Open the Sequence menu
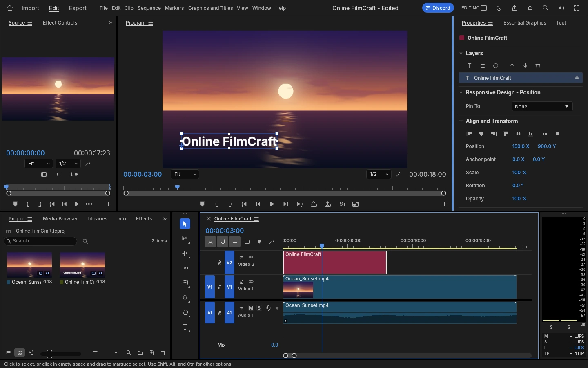Viewport: 588px width, 368px height. [149, 8]
